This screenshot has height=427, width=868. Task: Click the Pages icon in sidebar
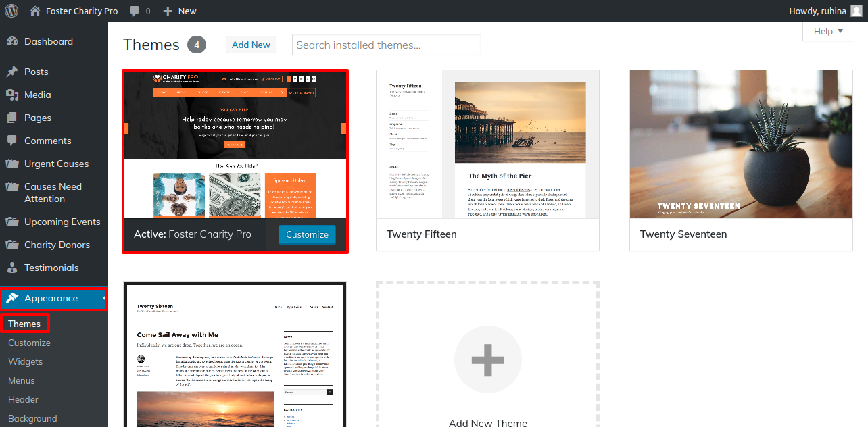click(x=12, y=118)
